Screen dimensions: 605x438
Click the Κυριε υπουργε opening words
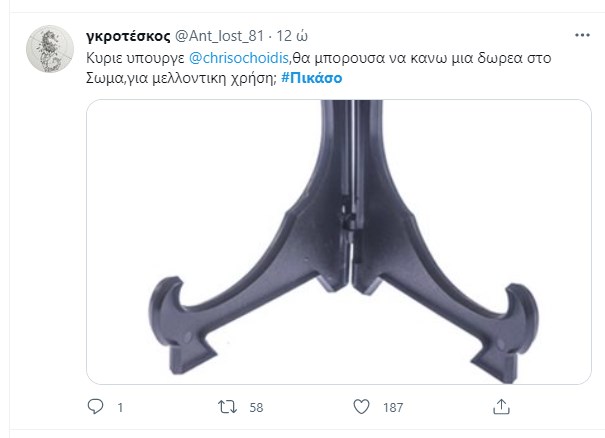(135, 58)
